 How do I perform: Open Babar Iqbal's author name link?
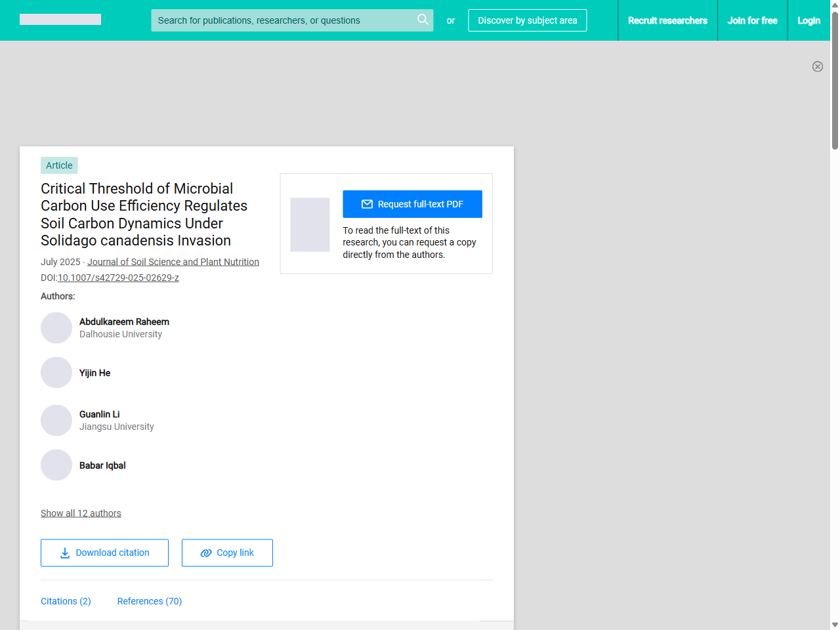[x=102, y=465]
